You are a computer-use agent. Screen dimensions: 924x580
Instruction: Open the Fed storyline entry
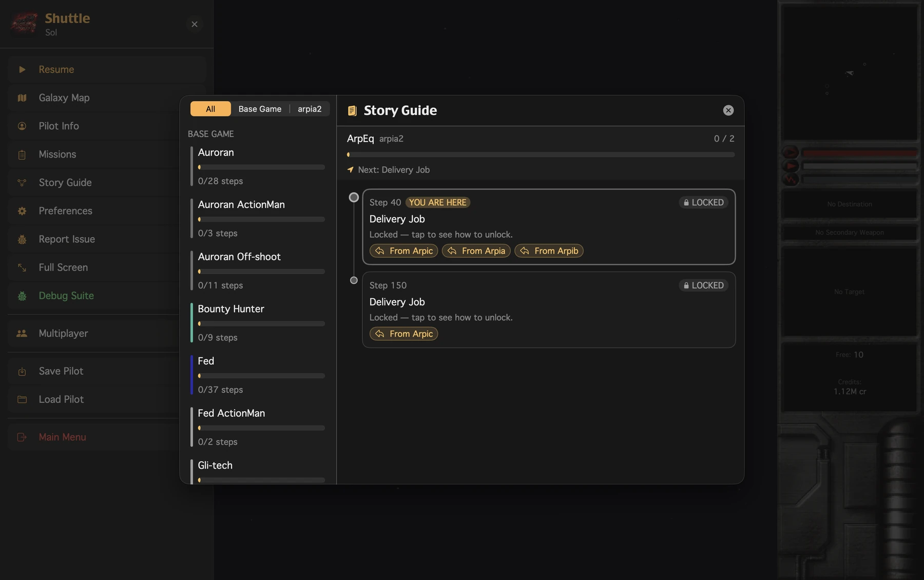258,375
